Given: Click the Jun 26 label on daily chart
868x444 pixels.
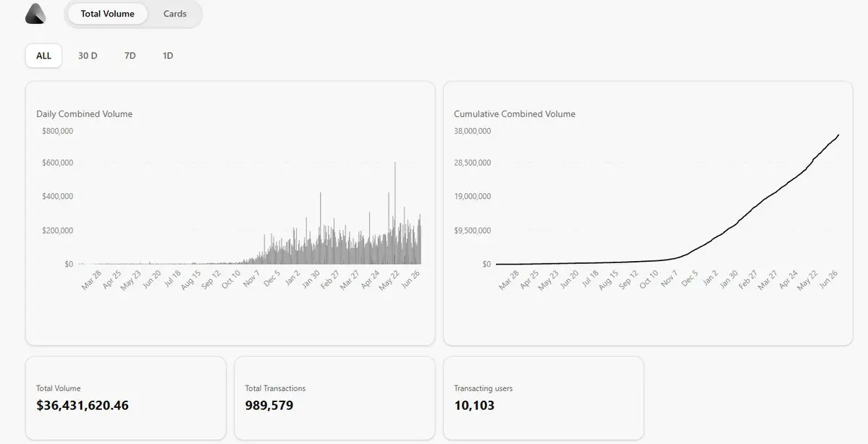Looking at the screenshot, I should click(410, 278).
